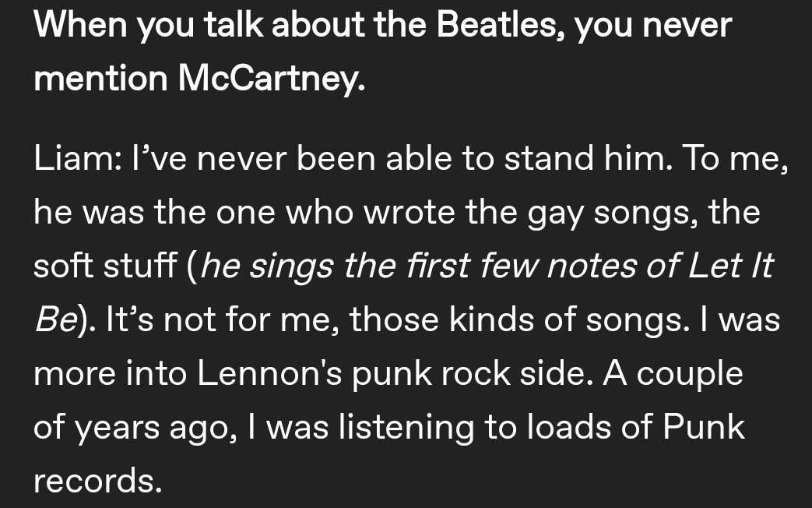
Task: Click the italic word "Be" before the parenthesis
Action: pyautogui.click(x=55, y=319)
